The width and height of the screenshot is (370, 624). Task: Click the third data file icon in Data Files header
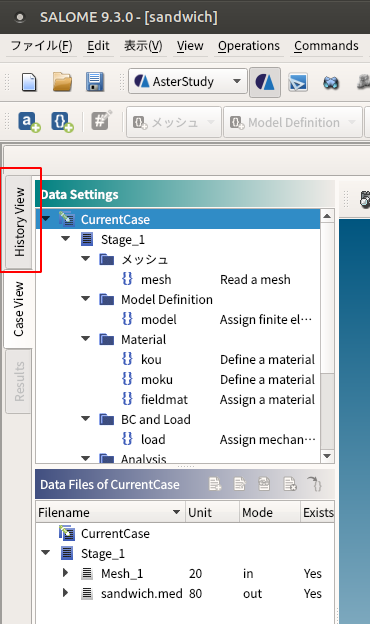(x=264, y=484)
